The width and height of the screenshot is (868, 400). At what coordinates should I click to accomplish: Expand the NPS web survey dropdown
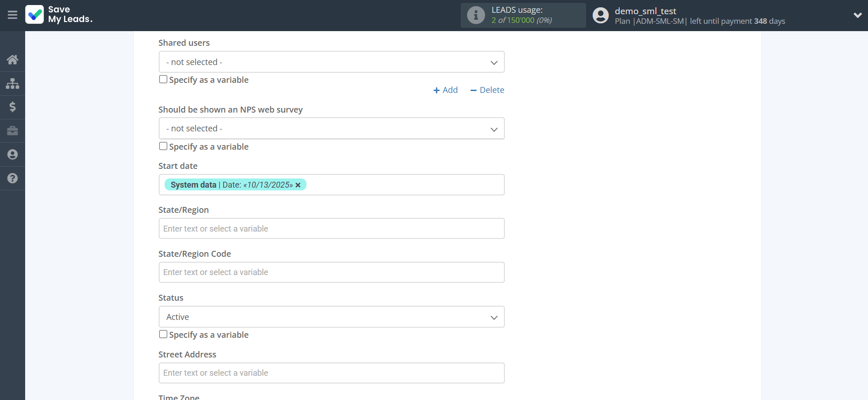click(x=331, y=129)
